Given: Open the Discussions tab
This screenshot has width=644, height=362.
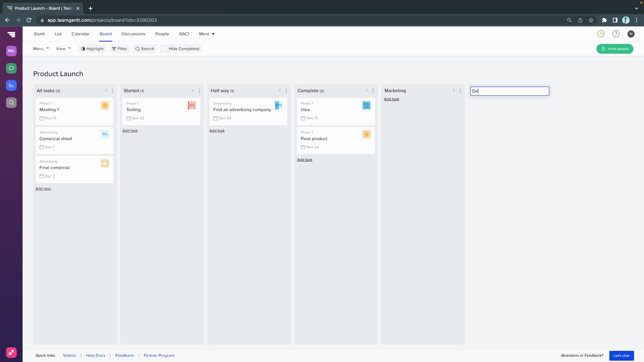Looking at the screenshot, I should coord(133,34).
